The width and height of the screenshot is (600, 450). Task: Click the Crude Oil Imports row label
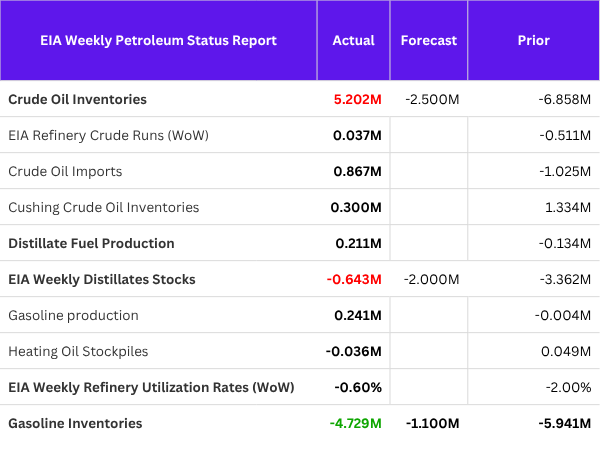(65, 171)
